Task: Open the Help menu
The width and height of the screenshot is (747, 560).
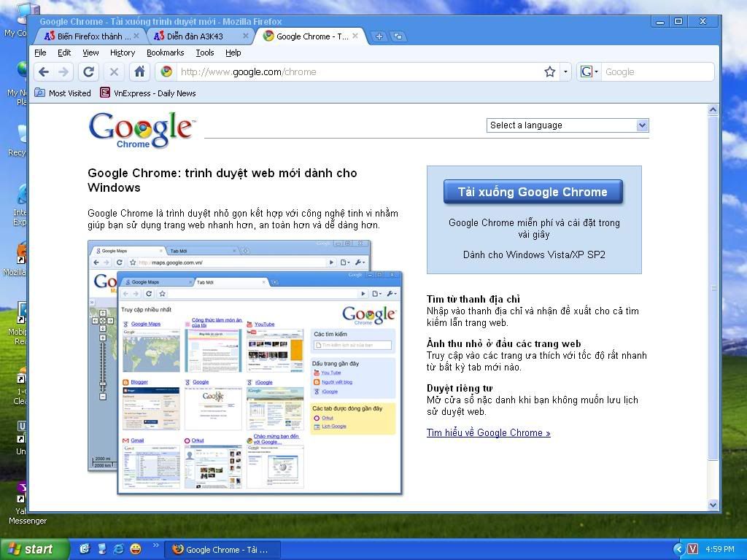Action: tap(233, 52)
